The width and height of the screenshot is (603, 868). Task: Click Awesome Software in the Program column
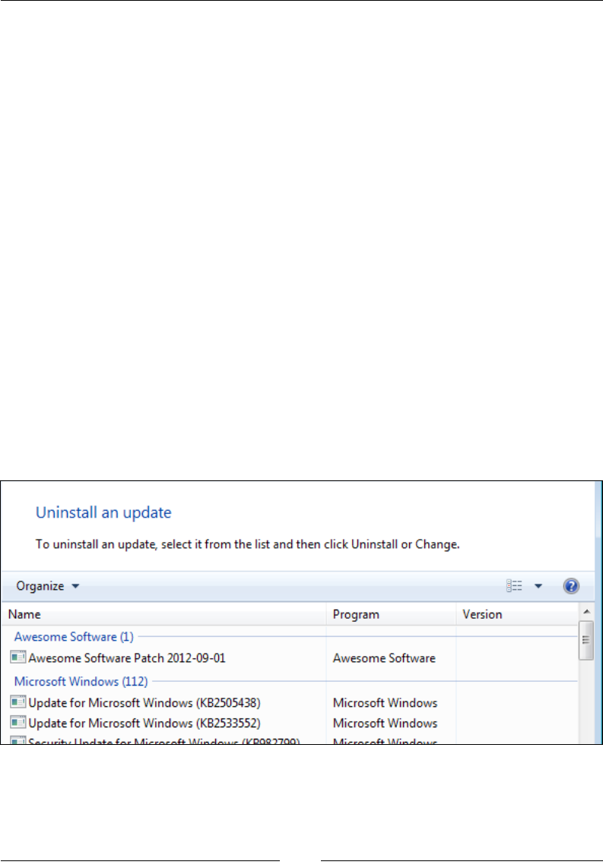click(384, 657)
